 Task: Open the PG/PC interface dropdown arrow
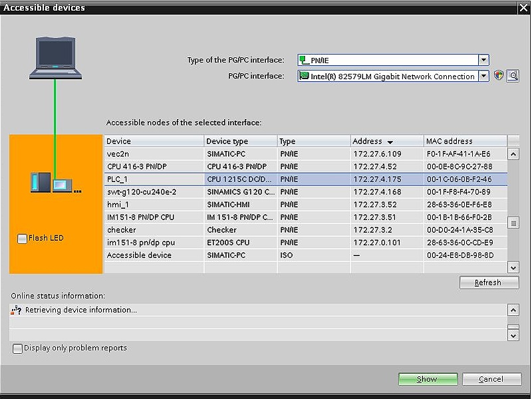pos(483,76)
